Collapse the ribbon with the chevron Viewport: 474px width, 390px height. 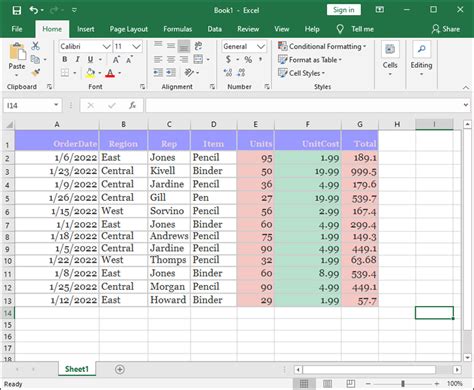pos(465,87)
